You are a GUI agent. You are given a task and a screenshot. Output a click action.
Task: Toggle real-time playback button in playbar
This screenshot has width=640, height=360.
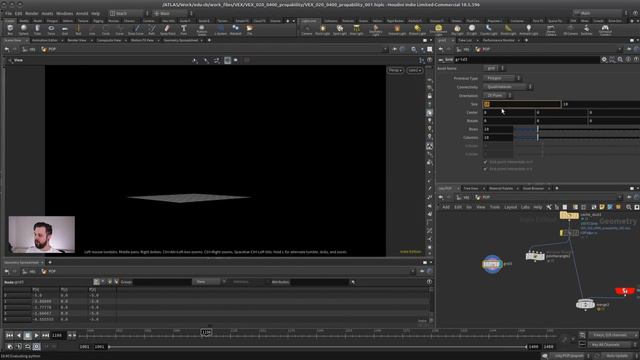(x=36, y=347)
